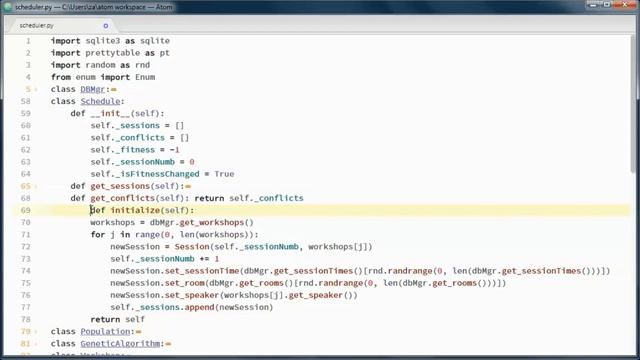640x360 pixels.
Task: Click 'self._isFitnessChanged = True' line
Action: 162,174
